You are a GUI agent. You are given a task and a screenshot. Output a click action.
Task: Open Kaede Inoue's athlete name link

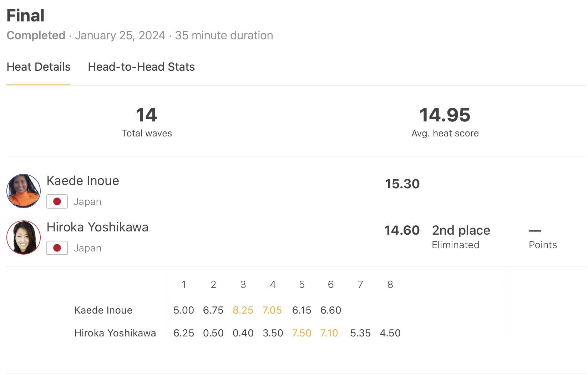(83, 181)
